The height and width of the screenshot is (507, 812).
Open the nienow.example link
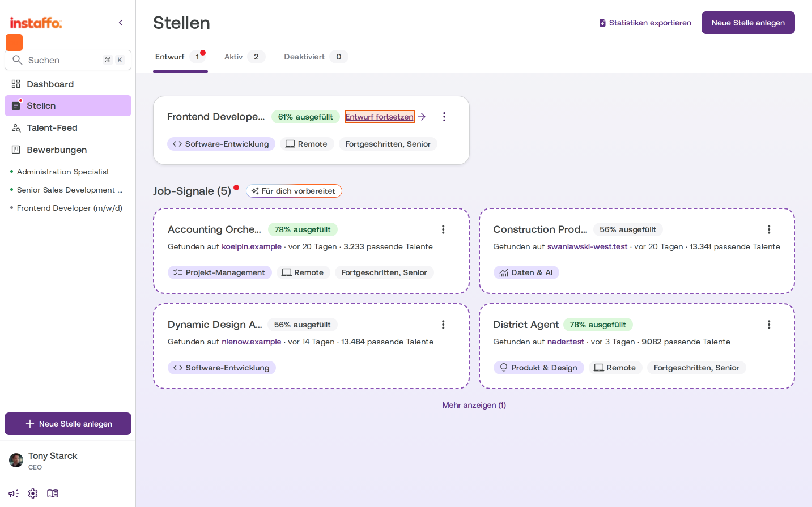(252, 342)
